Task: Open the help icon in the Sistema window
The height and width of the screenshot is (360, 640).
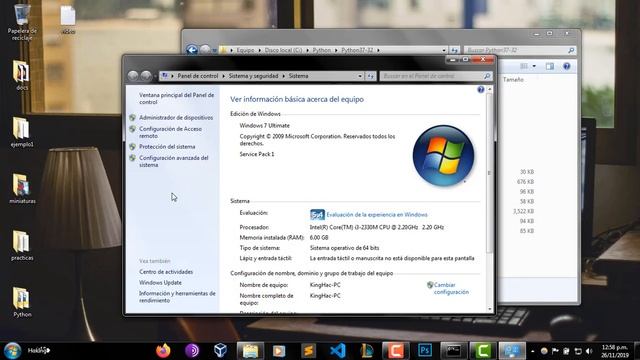Action: click(x=481, y=89)
